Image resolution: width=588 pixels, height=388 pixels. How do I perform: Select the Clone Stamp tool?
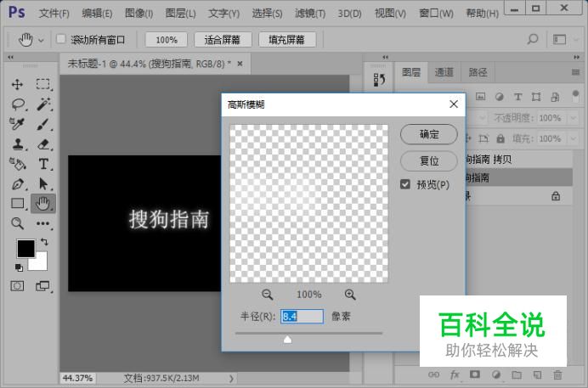pos(18,143)
